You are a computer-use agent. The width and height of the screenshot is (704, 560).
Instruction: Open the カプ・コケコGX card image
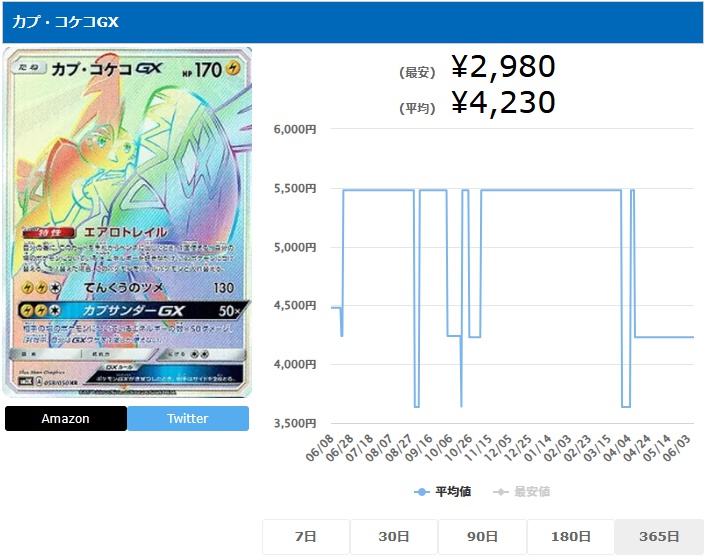[x=128, y=222]
